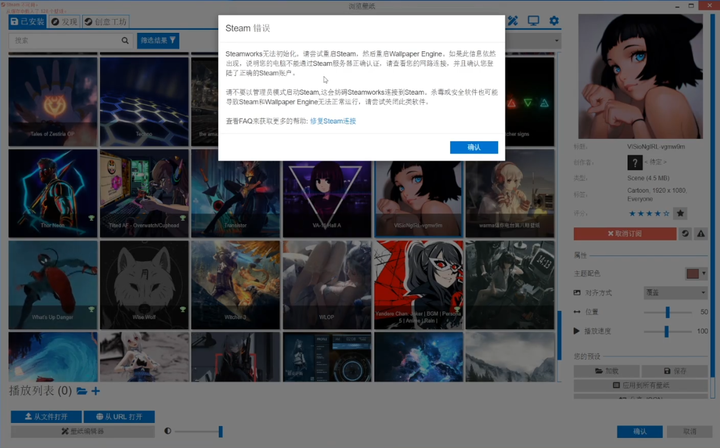Open the Steam workshop page icon button

pos(685,234)
